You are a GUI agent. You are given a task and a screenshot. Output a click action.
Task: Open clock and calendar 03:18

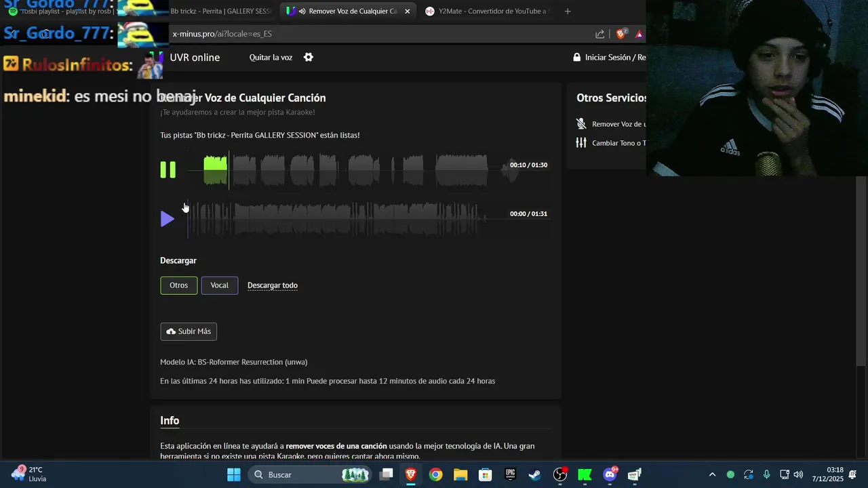[827, 474]
